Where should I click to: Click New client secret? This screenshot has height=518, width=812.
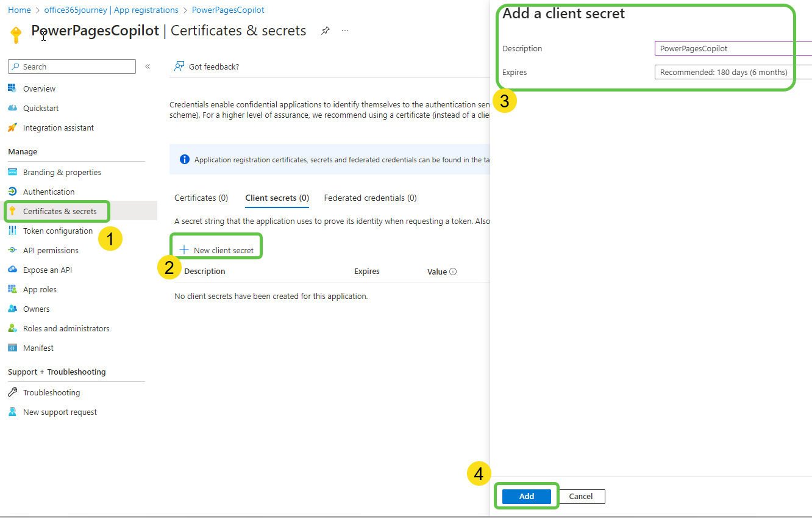217,250
